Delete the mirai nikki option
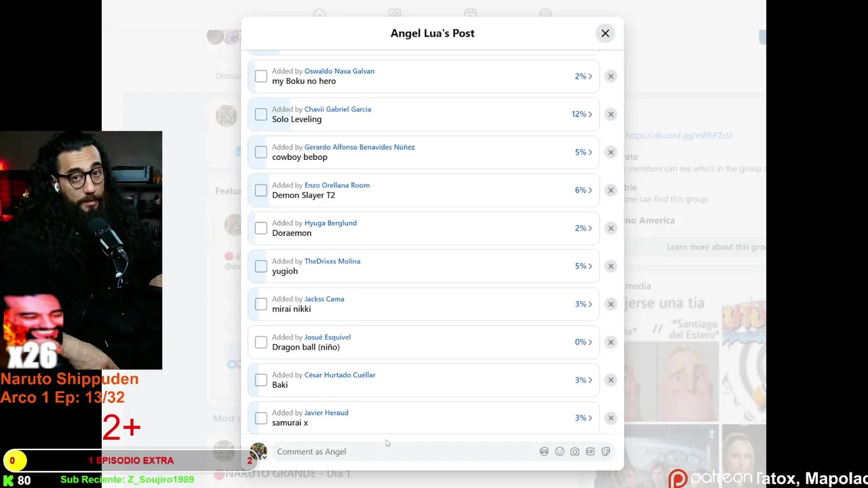This screenshot has height=488, width=868. (611, 304)
